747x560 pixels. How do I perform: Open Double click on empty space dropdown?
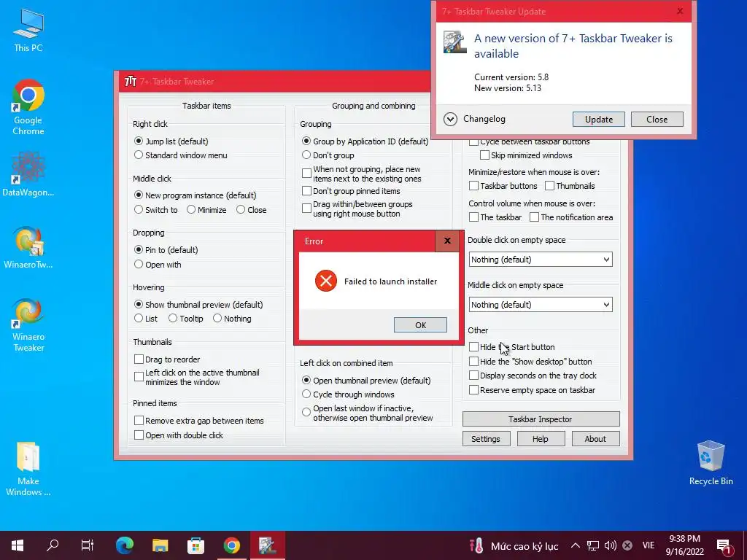tap(541, 260)
